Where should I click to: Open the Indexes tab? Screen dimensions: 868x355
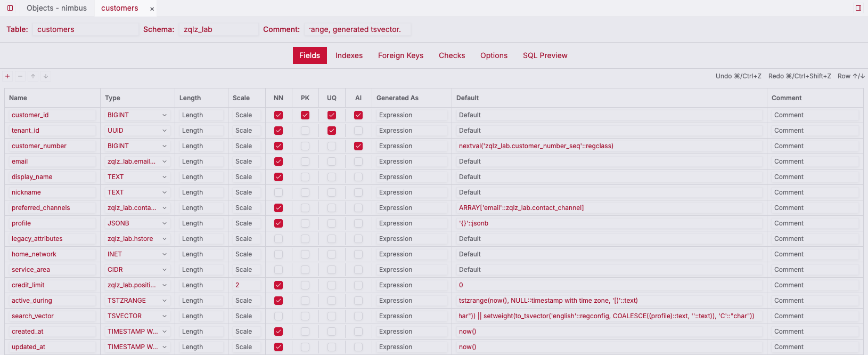coord(349,55)
